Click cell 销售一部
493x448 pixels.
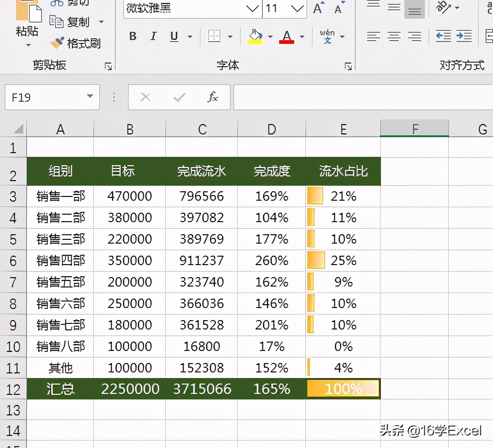point(60,196)
